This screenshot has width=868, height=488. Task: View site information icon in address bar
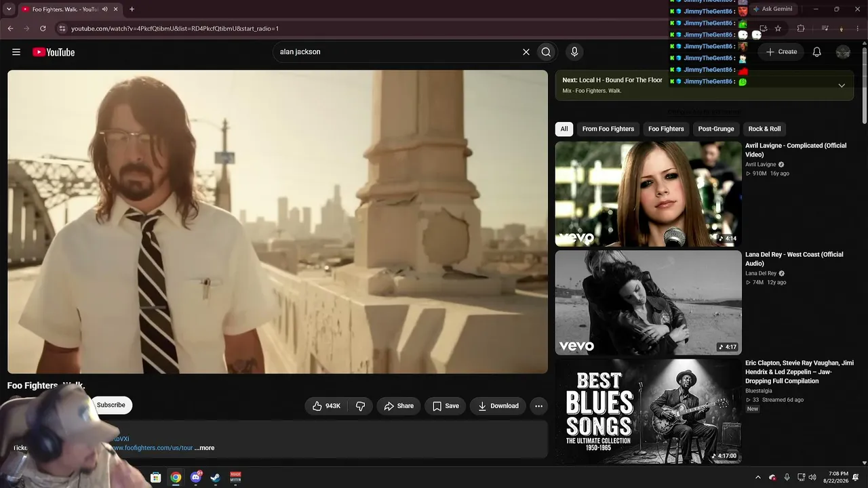(62, 28)
